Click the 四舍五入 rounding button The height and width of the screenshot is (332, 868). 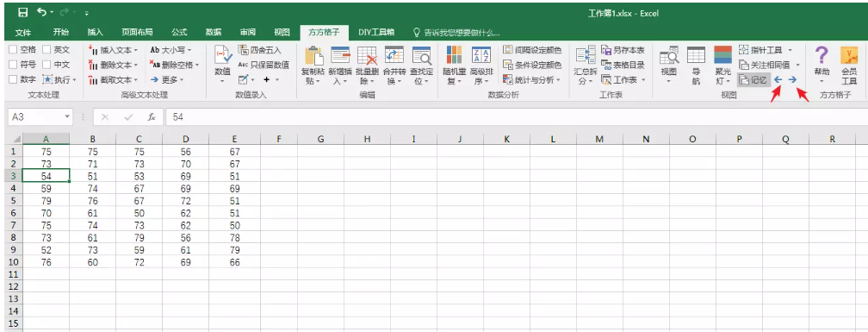[260, 50]
